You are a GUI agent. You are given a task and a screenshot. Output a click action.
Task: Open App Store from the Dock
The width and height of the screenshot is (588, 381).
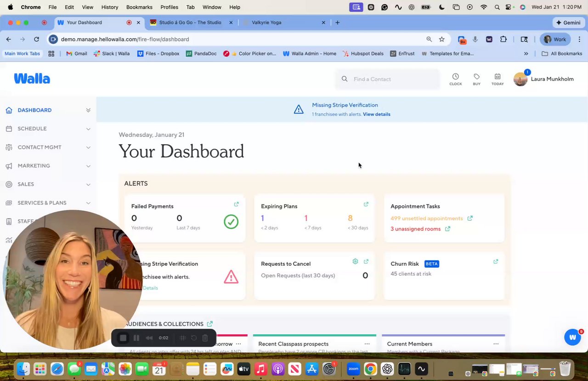(312, 369)
